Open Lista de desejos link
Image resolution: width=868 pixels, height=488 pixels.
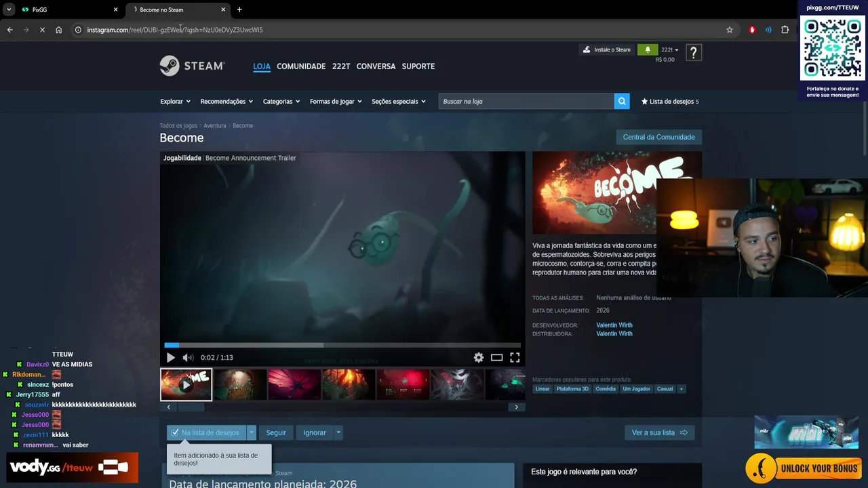pyautogui.click(x=670, y=102)
